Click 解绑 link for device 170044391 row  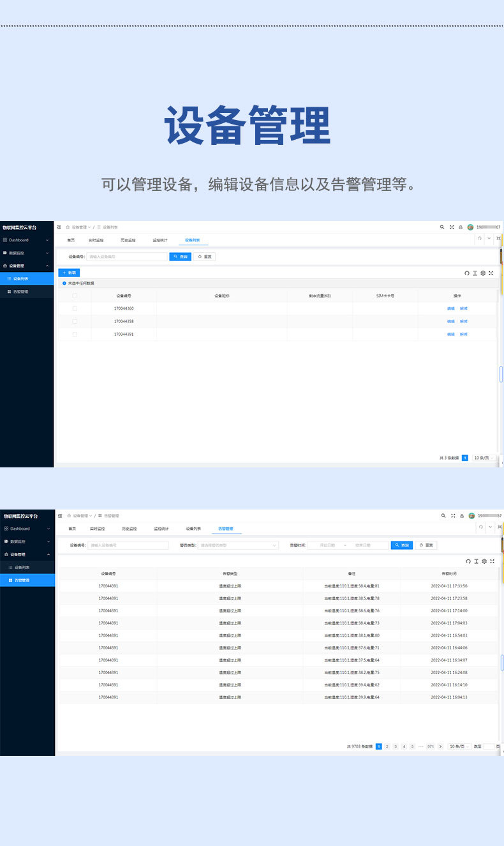pos(464,334)
